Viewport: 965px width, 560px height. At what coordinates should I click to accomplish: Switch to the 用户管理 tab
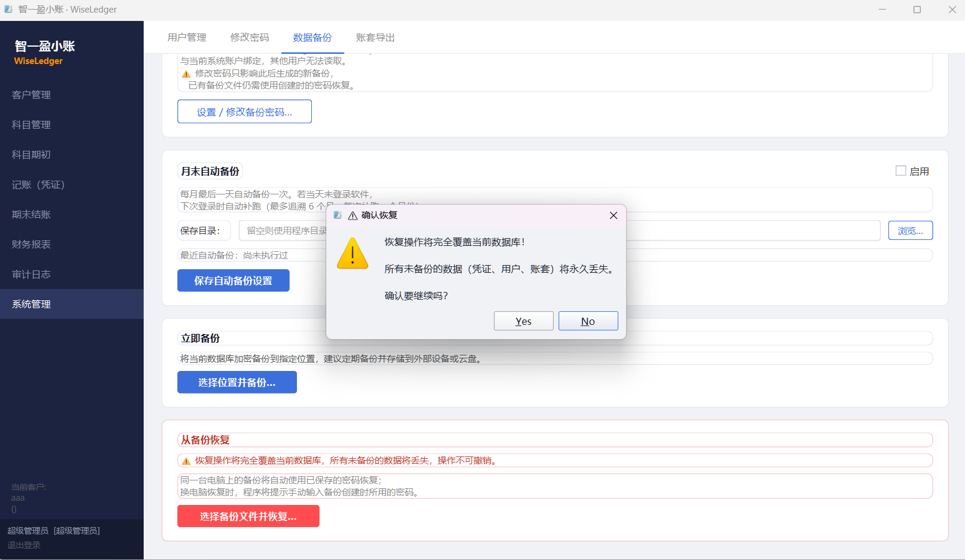click(187, 38)
